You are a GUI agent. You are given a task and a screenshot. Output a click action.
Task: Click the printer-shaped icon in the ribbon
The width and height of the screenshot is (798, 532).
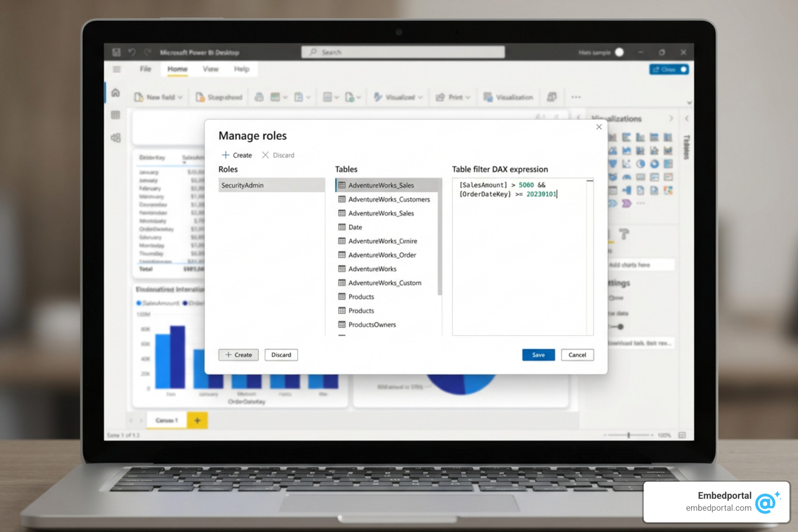(x=259, y=97)
